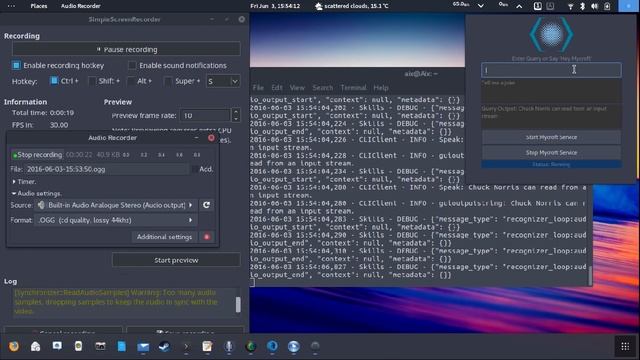Check the Alt + hotkey modifier
Viewport: 640px width, 360px height.
131,81
